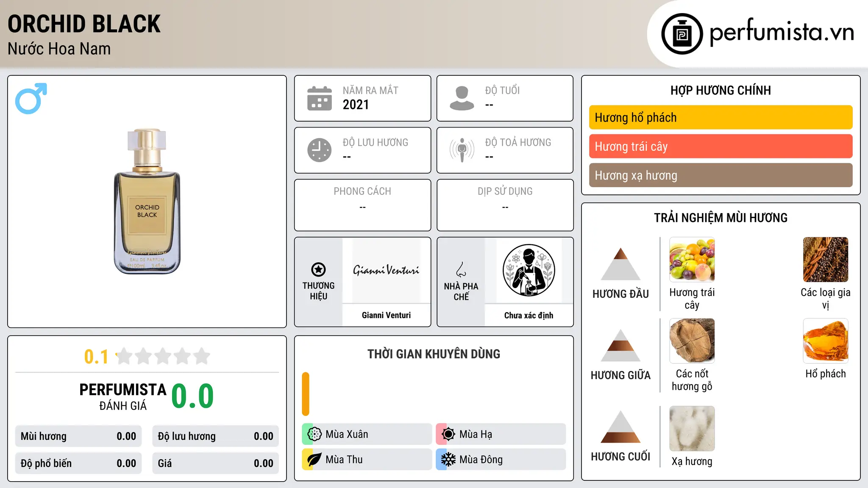The width and height of the screenshot is (868, 488).
Task: Click the Nước Hoa Nam subtitle
Action: click(59, 49)
